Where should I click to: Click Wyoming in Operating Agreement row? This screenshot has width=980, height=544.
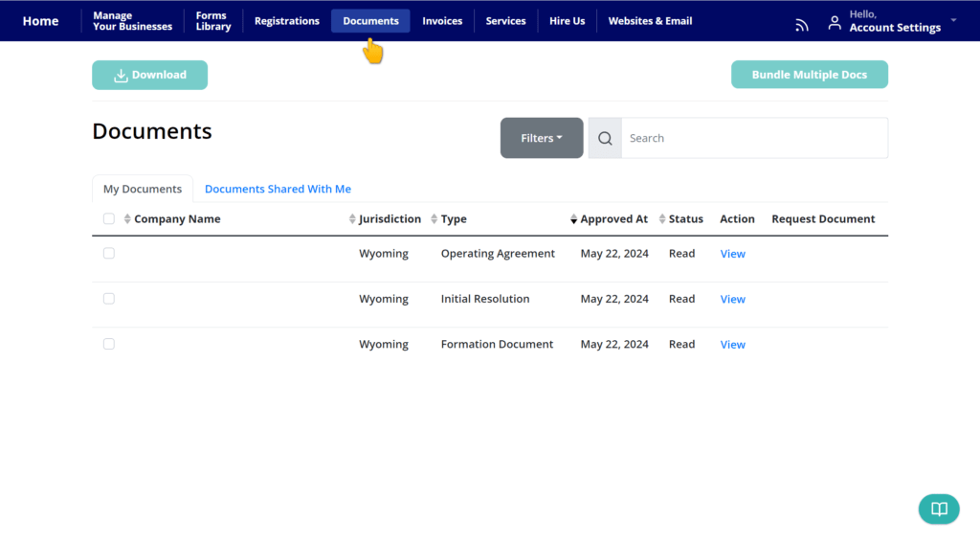click(x=384, y=253)
